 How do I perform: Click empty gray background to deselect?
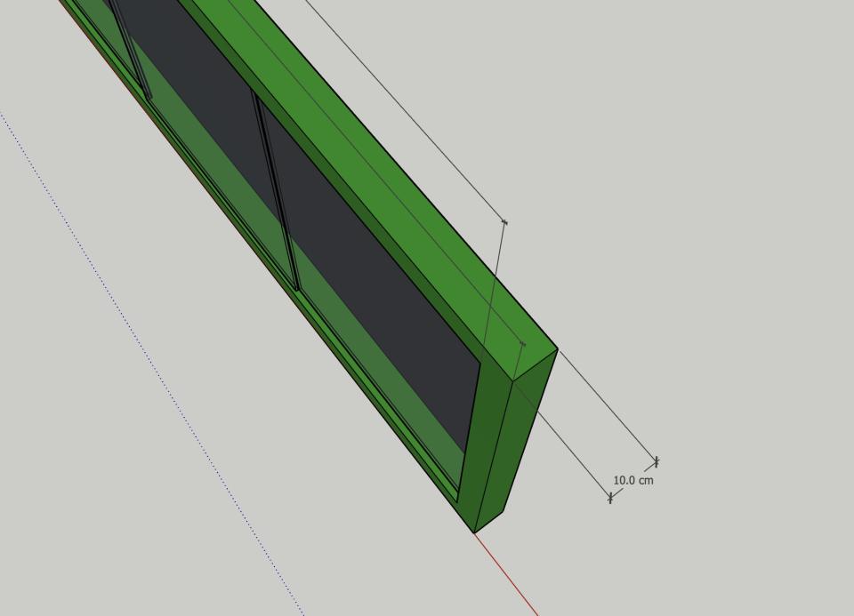tap(708, 164)
